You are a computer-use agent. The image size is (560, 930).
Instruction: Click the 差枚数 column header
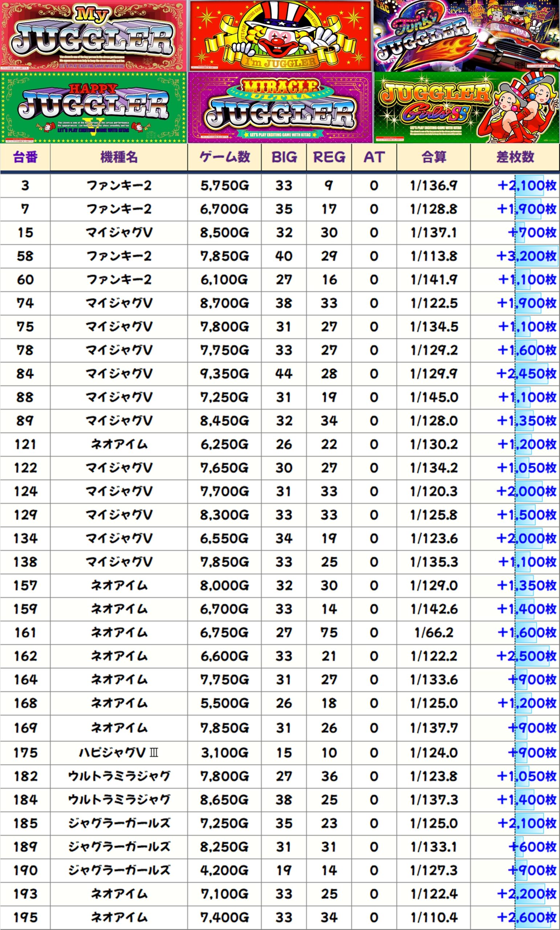pyautogui.click(x=515, y=157)
